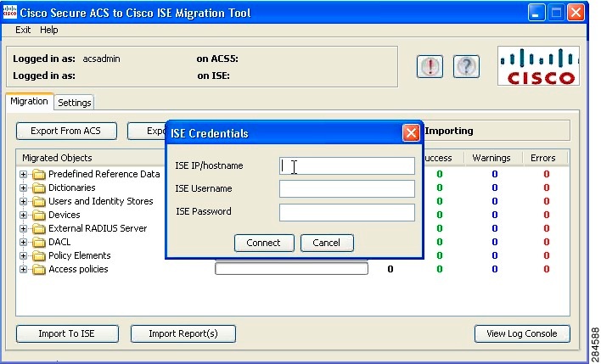Click the red exclamation alert icon

coord(430,67)
